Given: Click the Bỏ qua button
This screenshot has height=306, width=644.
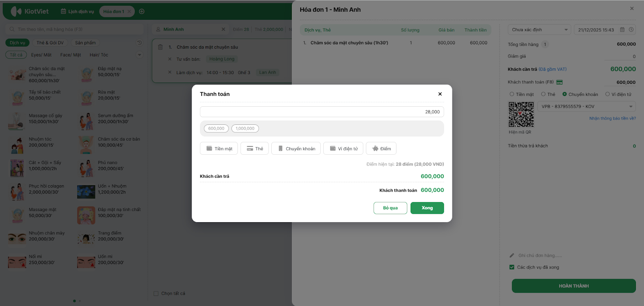Looking at the screenshot, I should [390, 208].
